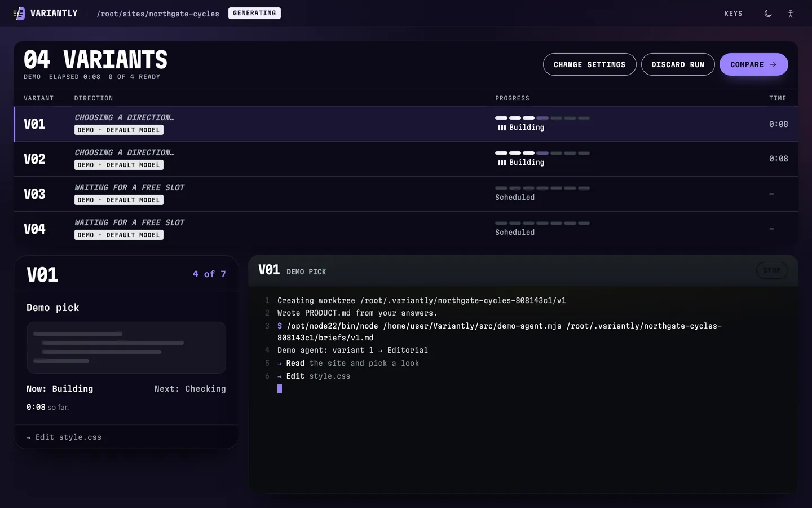This screenshot has width=812, height=508.
Task: Click V02 Demo Default Model badge
Action: click(119, 165)
